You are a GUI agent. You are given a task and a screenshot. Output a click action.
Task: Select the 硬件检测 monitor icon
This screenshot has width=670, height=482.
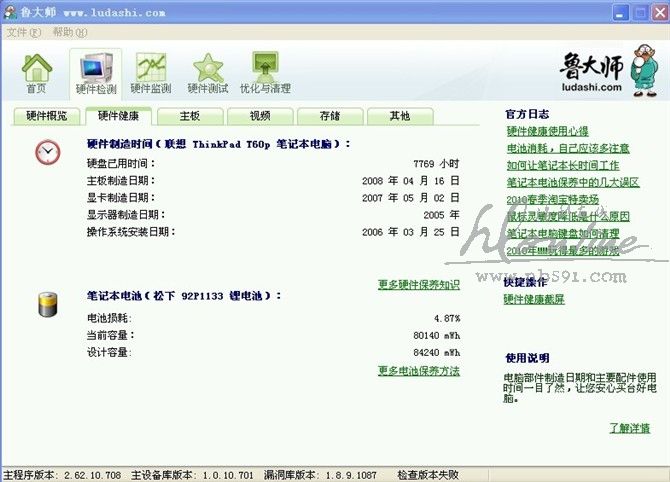[96, 73]
